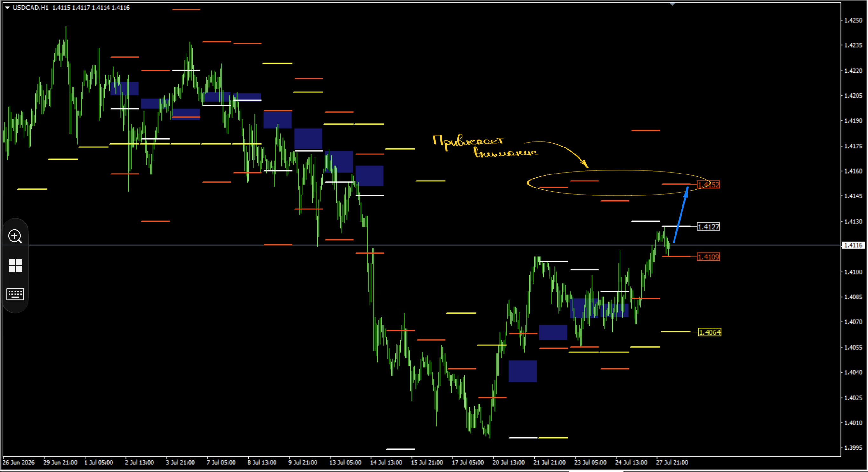
Task: Select the 1.4152 red price label
Action: click(x=708, y=184)
